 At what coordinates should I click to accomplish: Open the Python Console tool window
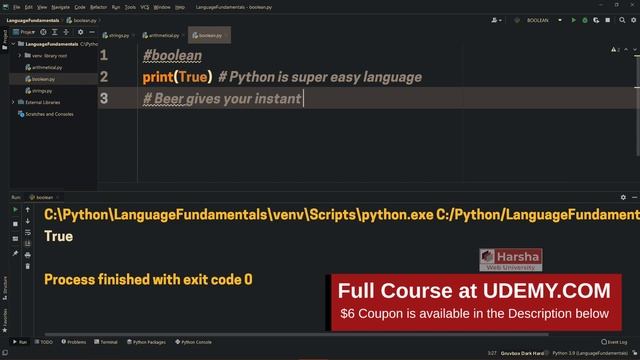193,342
